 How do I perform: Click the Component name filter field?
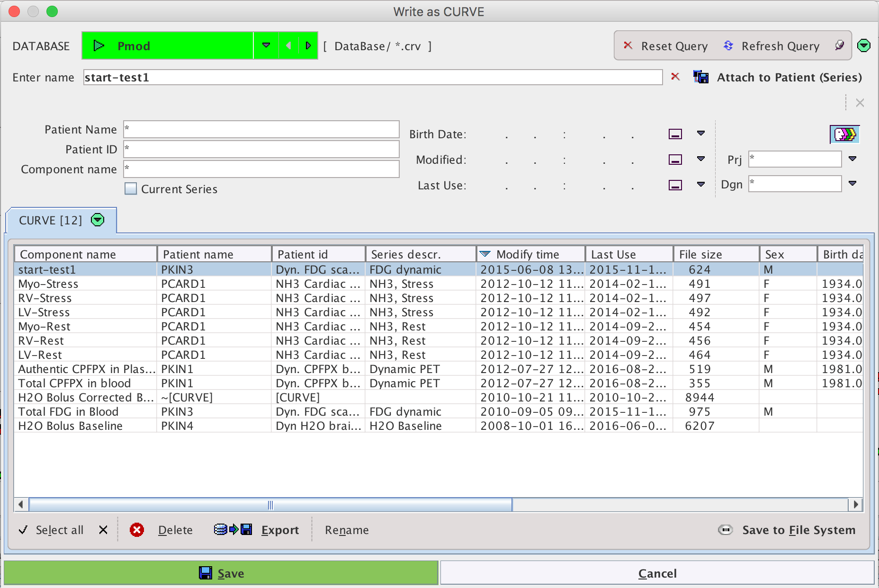261,169
